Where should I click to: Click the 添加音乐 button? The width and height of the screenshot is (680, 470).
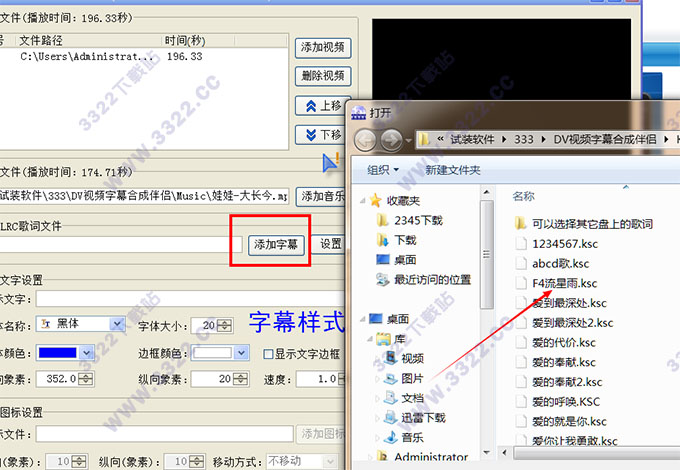(321, 196)
